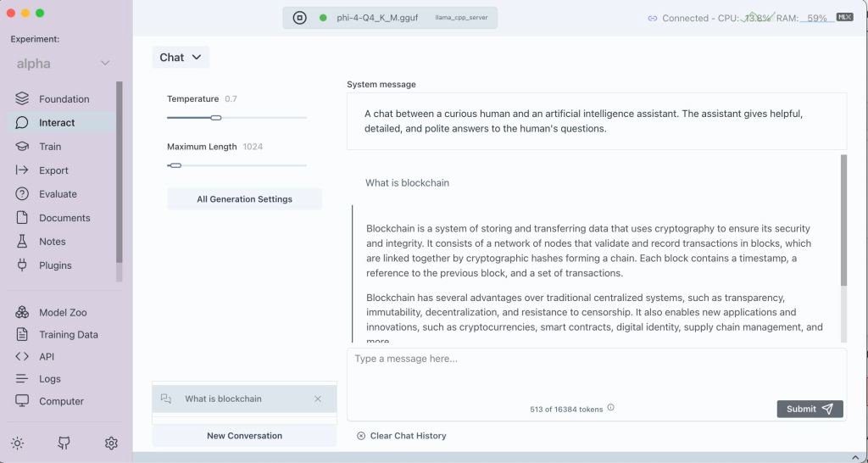Stop the running model button
This screenshot has width=868, height=463.
pos(299,18)
